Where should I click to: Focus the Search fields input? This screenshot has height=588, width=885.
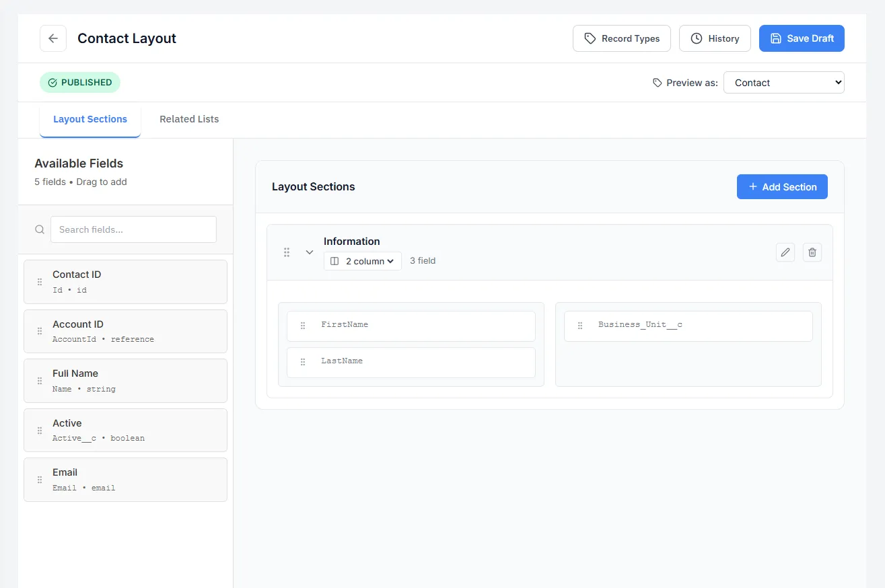pos(133,229)
